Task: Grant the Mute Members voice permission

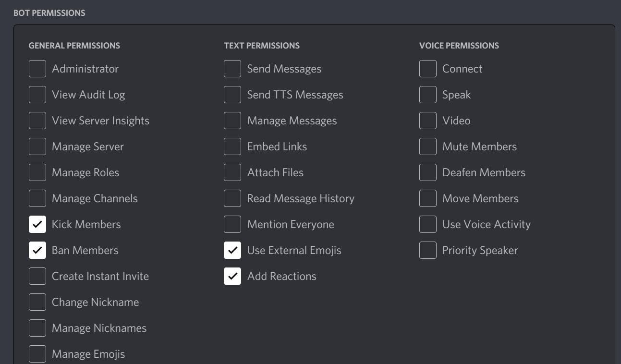Action: click(x=427, y=146)
